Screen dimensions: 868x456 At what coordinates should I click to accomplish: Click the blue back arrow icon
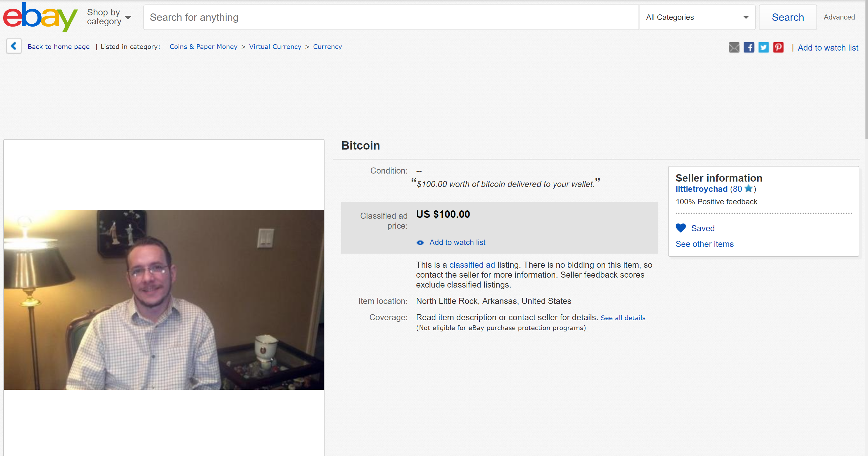point(14,46)
